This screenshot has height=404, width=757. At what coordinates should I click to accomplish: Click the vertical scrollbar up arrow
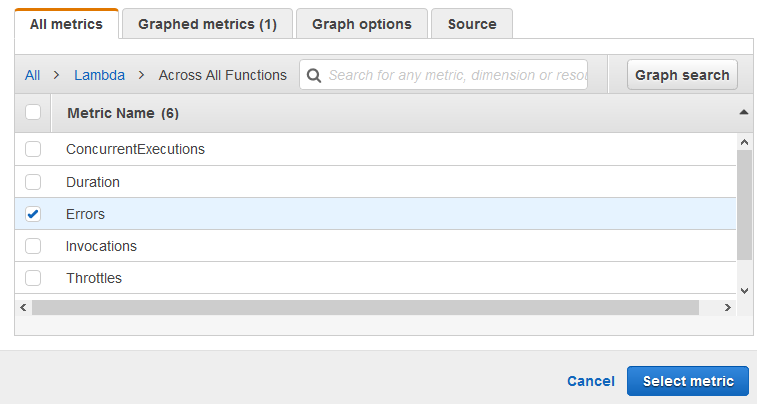click(x=744, y=143)
